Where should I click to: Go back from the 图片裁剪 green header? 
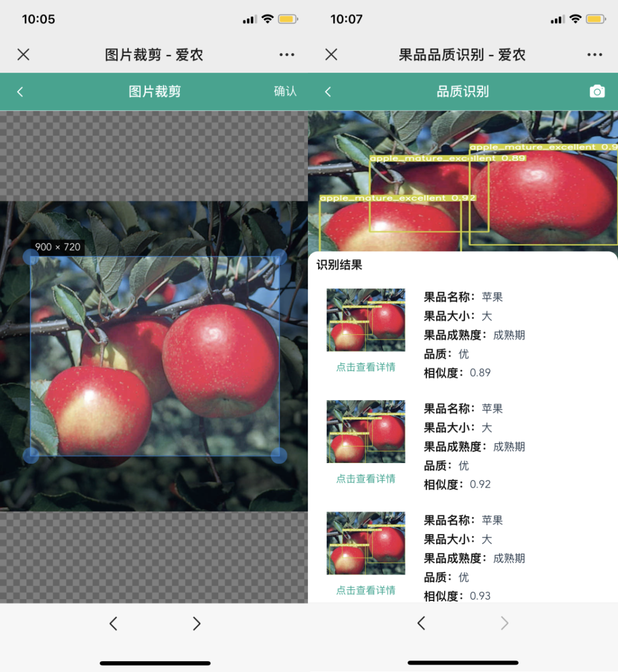[x=20, y=92]
